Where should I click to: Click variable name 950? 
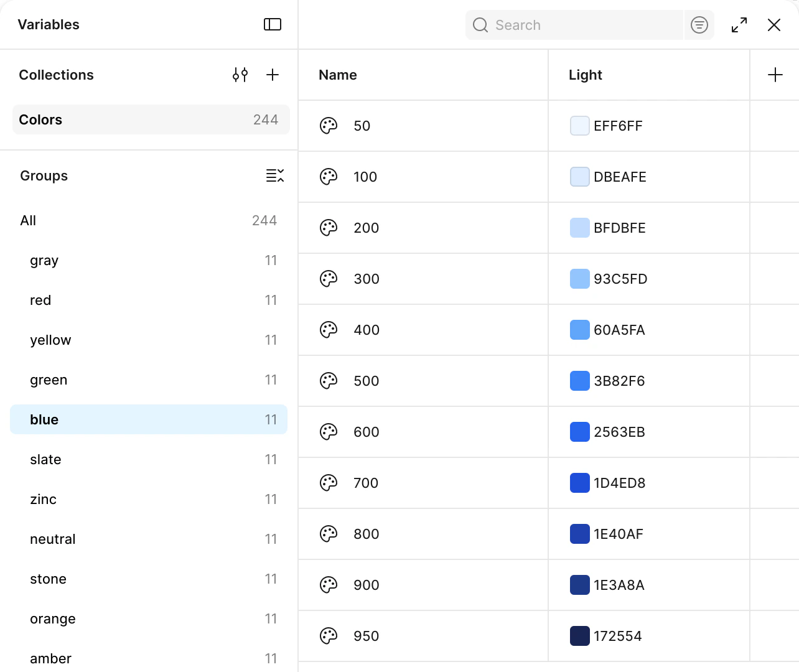[367, 636]
